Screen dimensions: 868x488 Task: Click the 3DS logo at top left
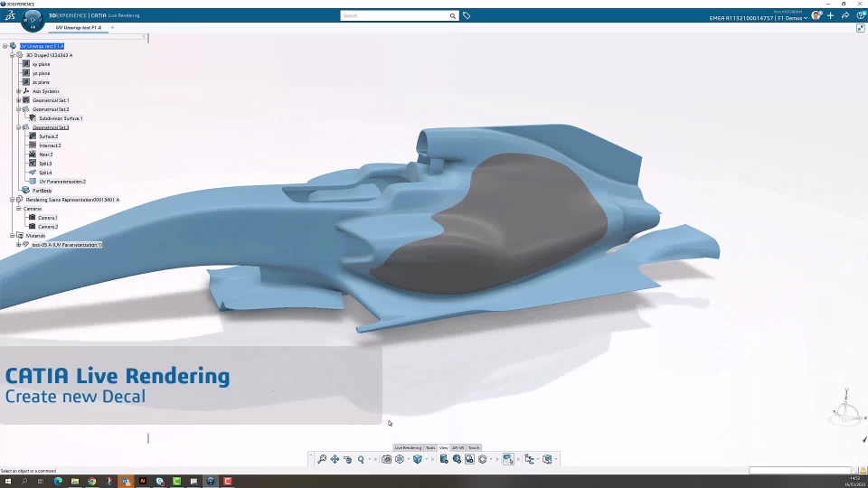pos(10,15)
